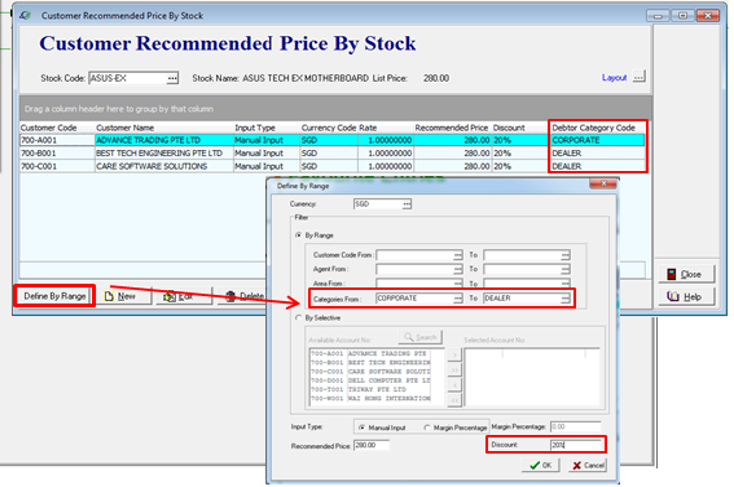The width and height of the screenshot is (734, 487).
Task: Click the single left arrow remove button
Action: [x=455, y=385]
